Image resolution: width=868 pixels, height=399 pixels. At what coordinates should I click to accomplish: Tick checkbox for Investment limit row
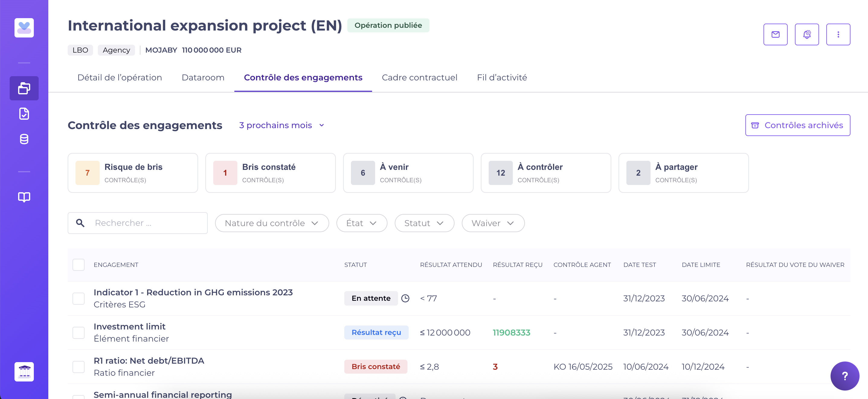tap(79, 332)
